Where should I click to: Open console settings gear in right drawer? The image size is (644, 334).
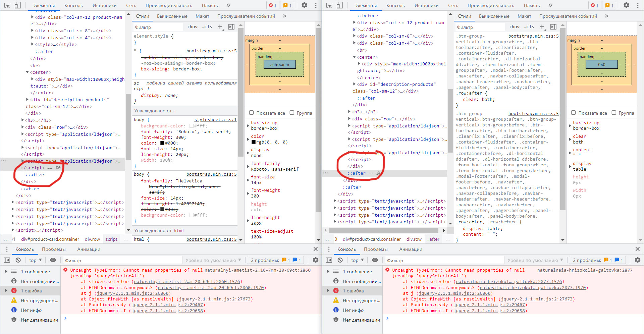[x=638, y=260]
